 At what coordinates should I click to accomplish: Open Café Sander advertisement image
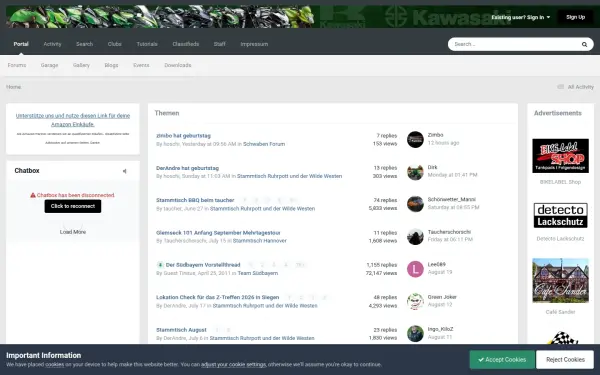pos(560,280)
